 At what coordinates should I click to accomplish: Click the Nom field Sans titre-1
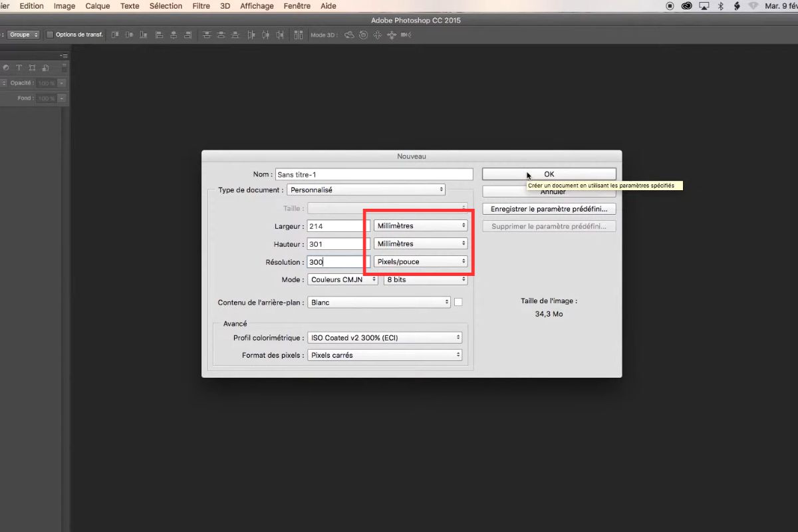(x=374, y=174)
